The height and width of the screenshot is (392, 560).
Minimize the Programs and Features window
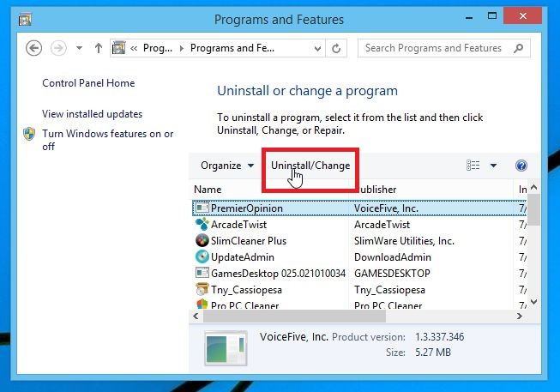(x=469, y=17)
